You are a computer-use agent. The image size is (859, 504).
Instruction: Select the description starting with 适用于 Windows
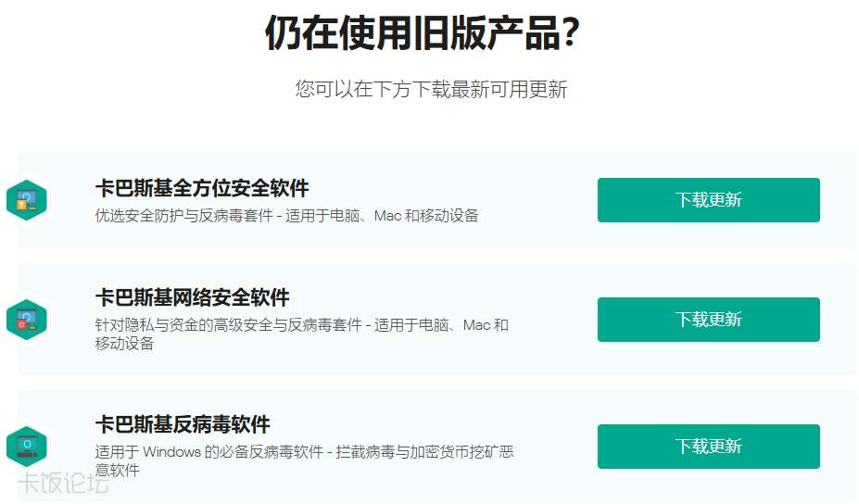[304, 460]
